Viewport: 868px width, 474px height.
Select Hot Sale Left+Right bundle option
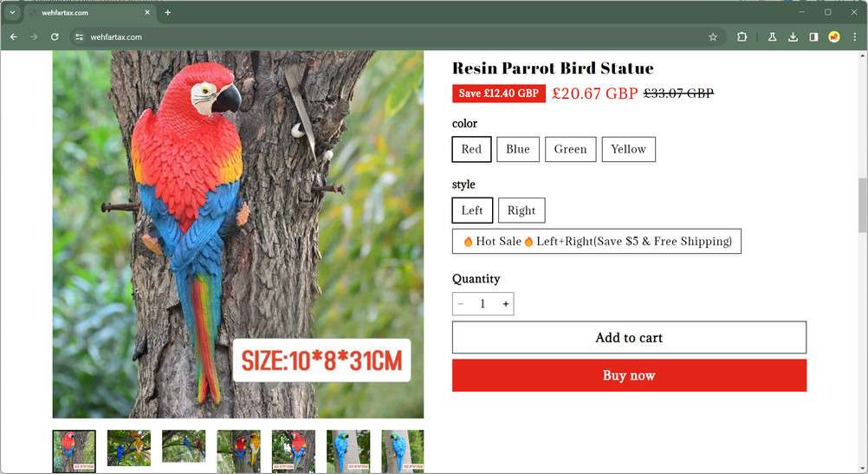[596, 242]
